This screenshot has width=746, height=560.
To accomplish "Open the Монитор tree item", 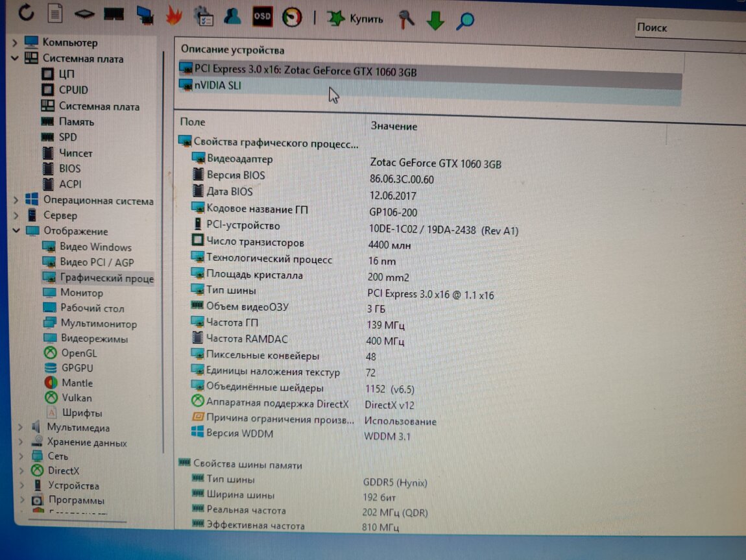I will pyautogui.click(x=81, y=293).
